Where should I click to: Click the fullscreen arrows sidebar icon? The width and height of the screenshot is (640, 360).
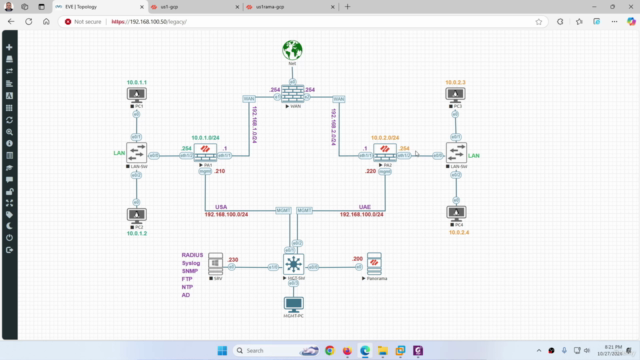(x=9, y=203)
